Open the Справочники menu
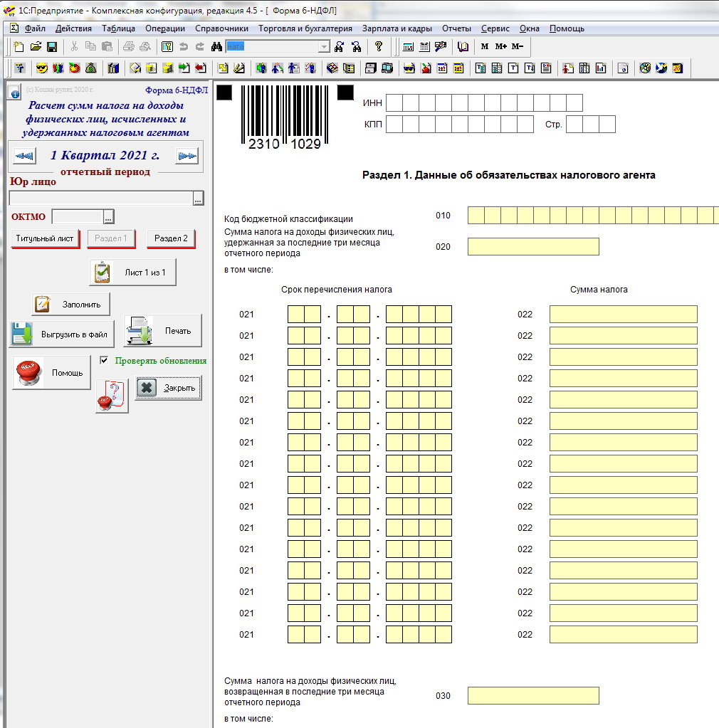The height and width of the screenshot is (728, 719). [221, 28]
